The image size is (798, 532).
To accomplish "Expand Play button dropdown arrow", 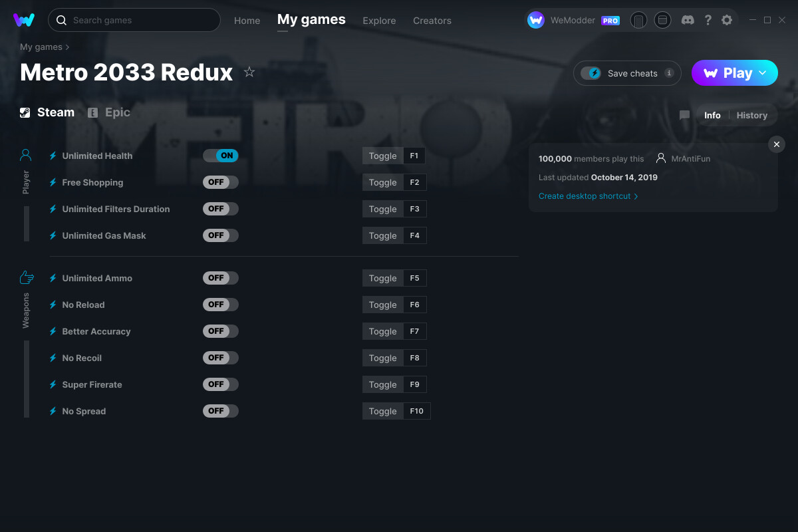I will point(763,72).
